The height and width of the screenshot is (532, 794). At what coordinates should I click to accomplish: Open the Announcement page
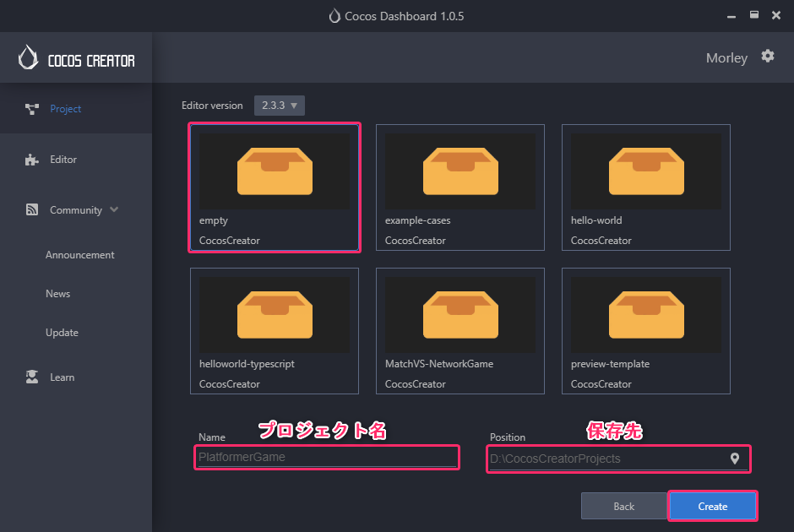(x=80, y=255)
